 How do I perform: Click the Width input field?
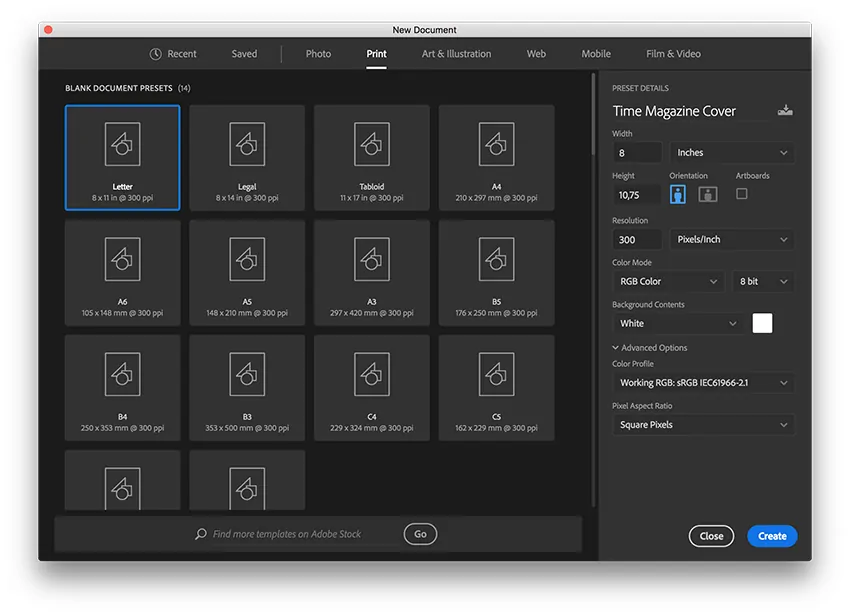pos(637,153)
